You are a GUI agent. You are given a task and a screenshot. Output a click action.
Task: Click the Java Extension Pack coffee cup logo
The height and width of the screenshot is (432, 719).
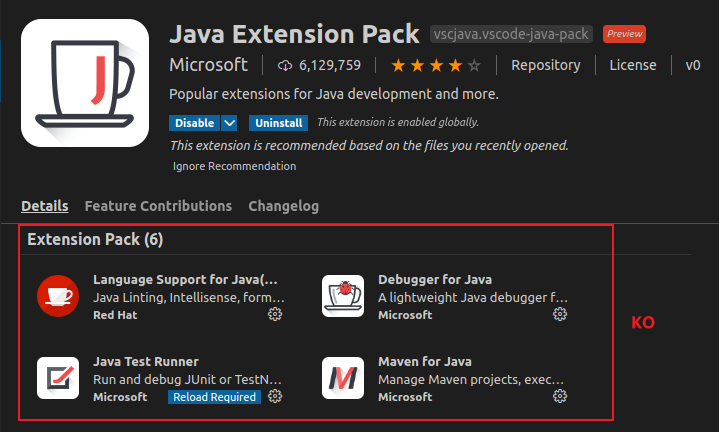tap(85, 83)
